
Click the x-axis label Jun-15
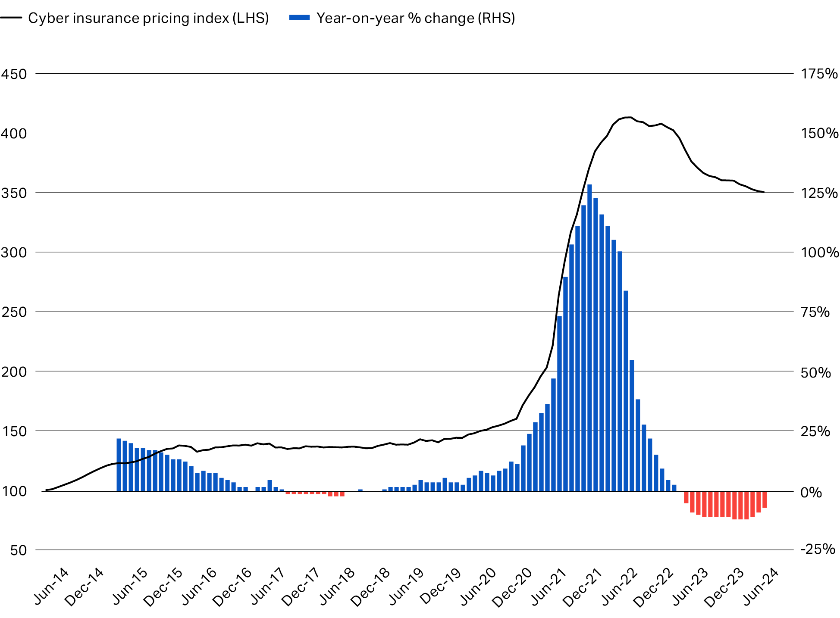click(x=130, y=586)
